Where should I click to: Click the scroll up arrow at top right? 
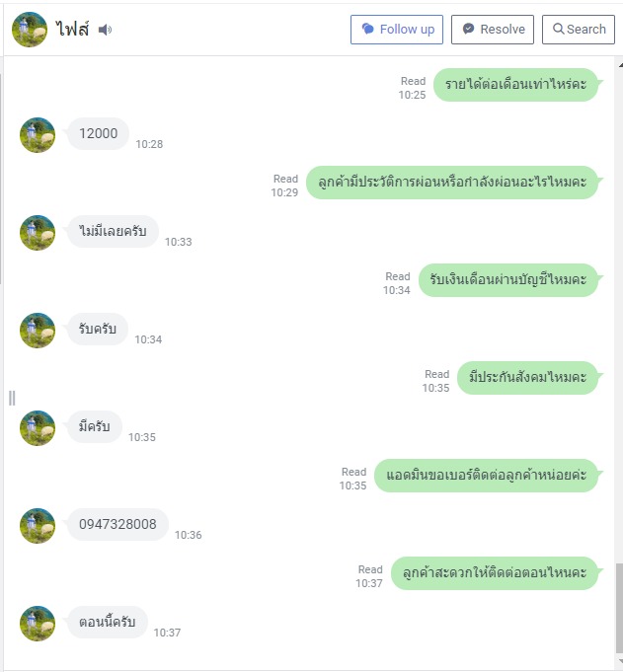coord(620,65)
